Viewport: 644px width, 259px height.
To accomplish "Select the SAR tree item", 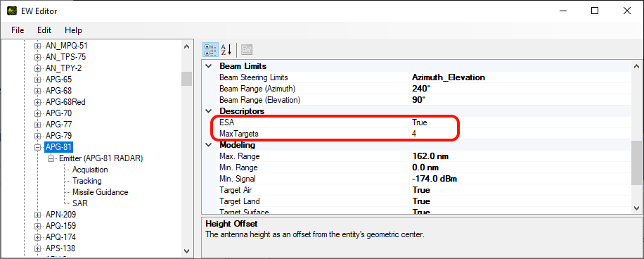I will [80, 203].
